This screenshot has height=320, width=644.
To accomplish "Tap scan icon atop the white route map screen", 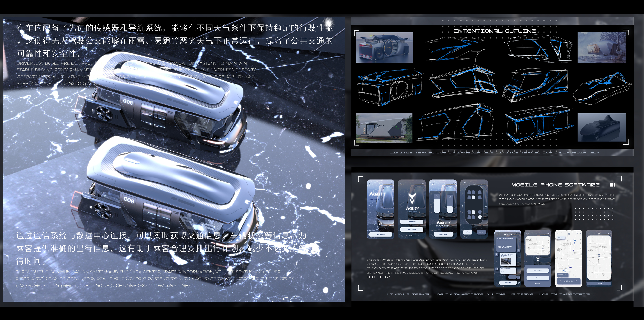I will tap(569, 234).
